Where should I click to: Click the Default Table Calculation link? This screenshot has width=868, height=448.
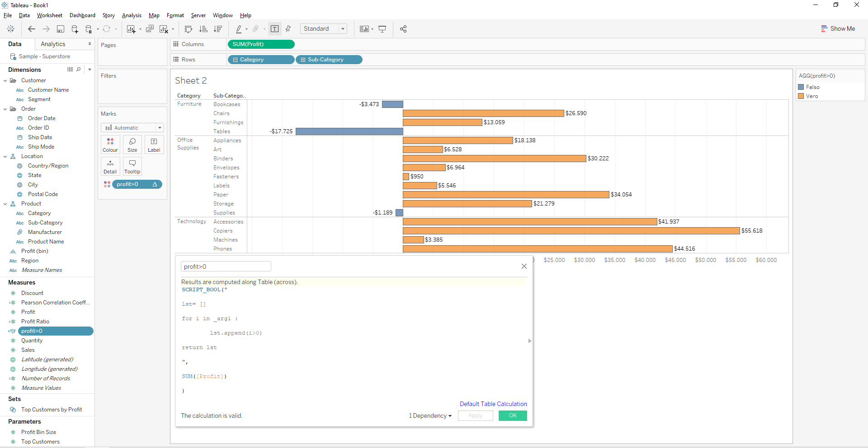[x=493, y=404]
